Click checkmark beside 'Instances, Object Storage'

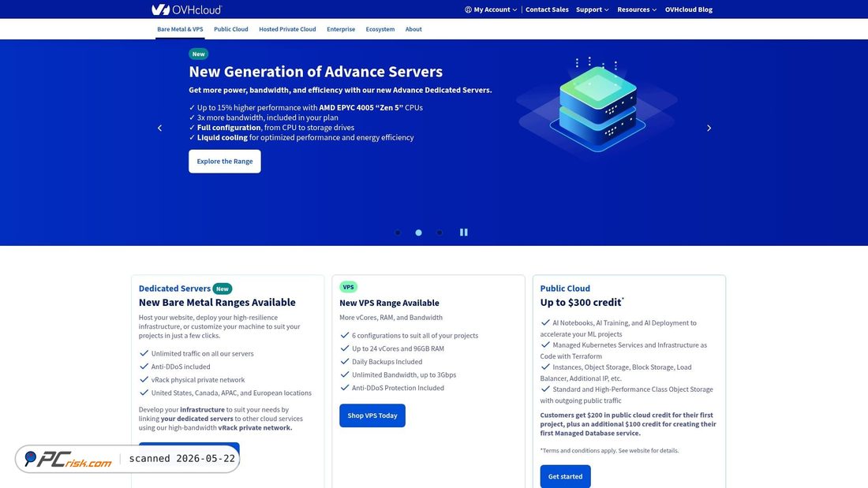click(545, 367)
